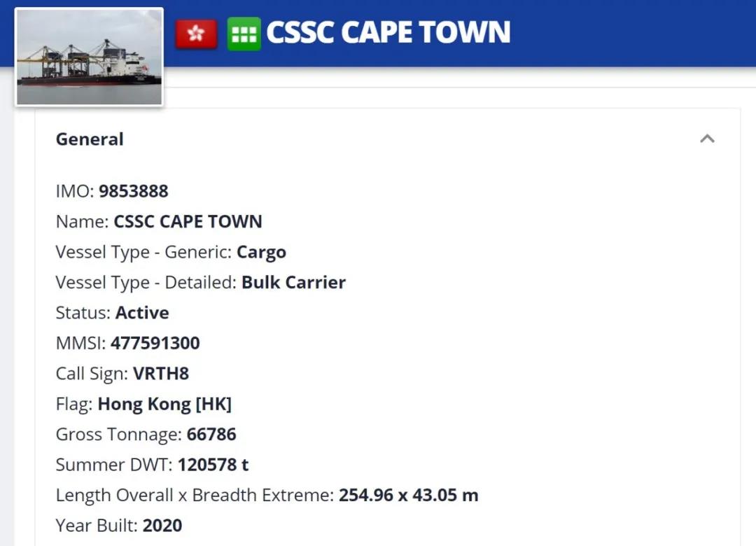
Task: Click the vessel name value in the Name row
Action: [x=188, y=222]
